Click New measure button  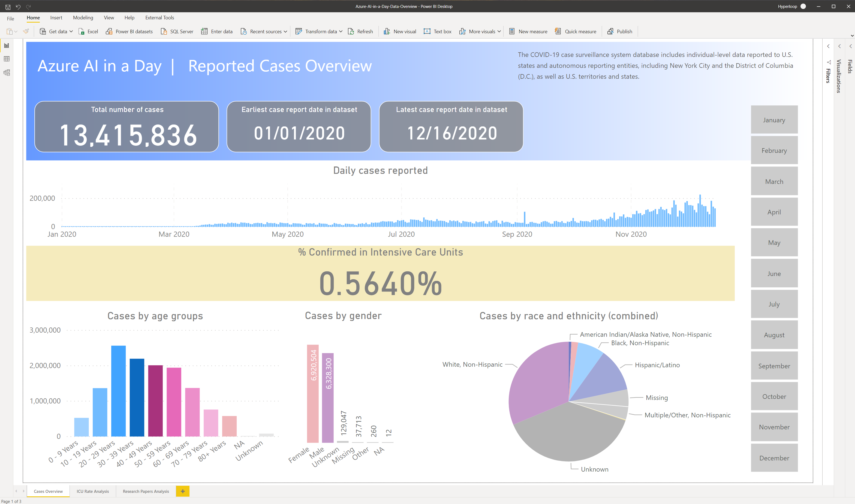coord(528,31)
